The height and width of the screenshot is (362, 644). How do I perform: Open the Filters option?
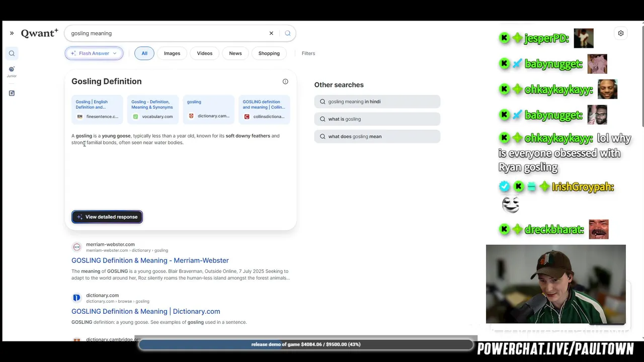308,53
